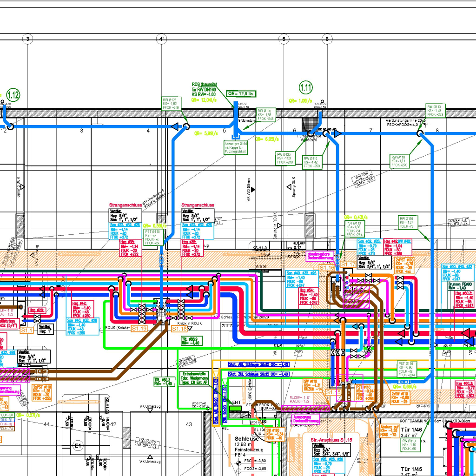The height and width of the screenshot is (476, 476).
Task: Select the boxed QR= 12,0 l/s label
Action: click(x=241, y=93)
